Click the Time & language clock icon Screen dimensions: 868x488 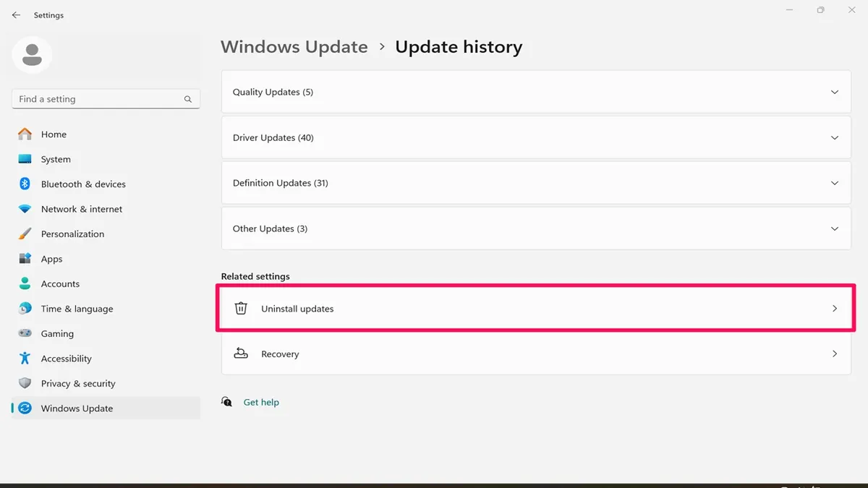tap(25, 309)
